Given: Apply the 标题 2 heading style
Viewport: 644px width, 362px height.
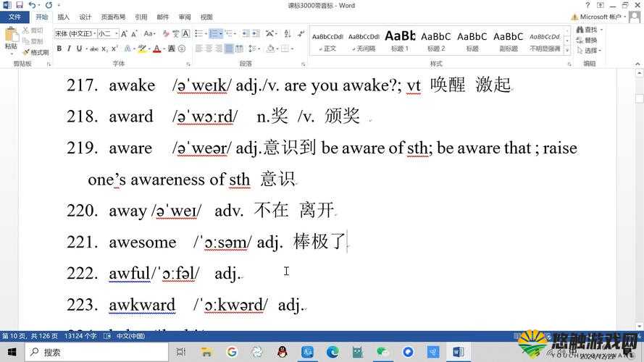Looking at the screenshot, I should click(436, 41).
